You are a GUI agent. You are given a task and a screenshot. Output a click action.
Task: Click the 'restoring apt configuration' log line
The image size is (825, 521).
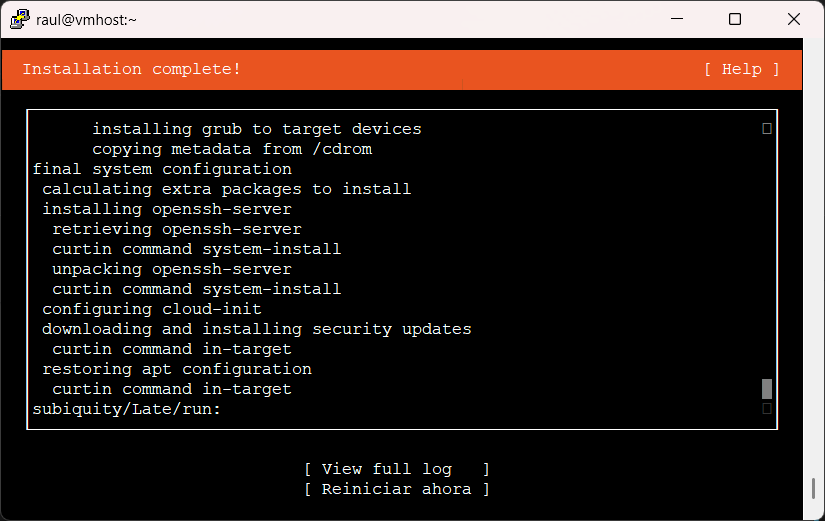click(x=177, y=369)
